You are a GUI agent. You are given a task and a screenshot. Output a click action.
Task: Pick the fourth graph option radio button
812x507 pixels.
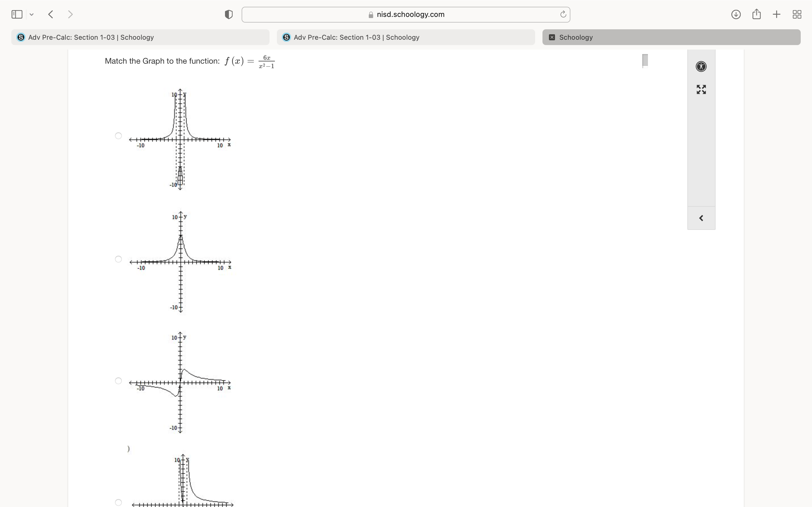[118, 502]
